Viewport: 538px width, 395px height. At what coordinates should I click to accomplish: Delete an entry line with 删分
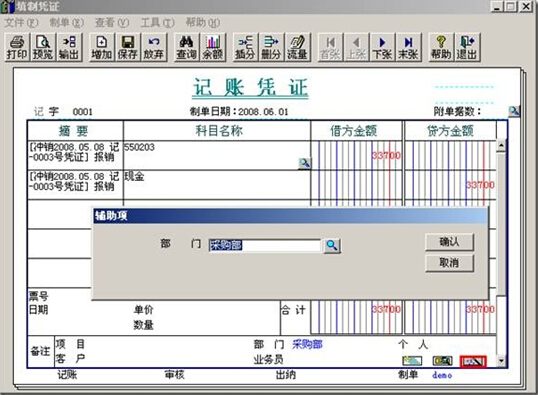(271, 47)
